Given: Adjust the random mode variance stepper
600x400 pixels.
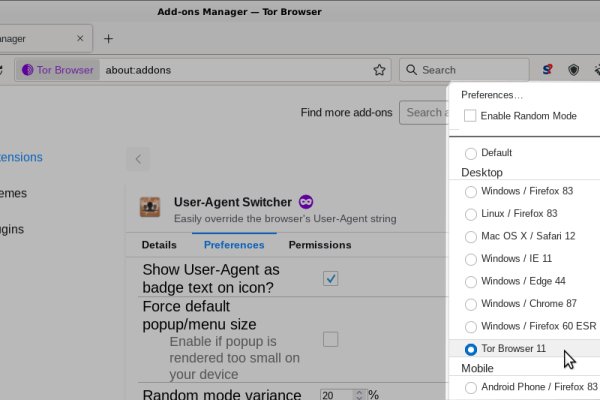Looking at the screenshot, I should click(x=356, y=395).
